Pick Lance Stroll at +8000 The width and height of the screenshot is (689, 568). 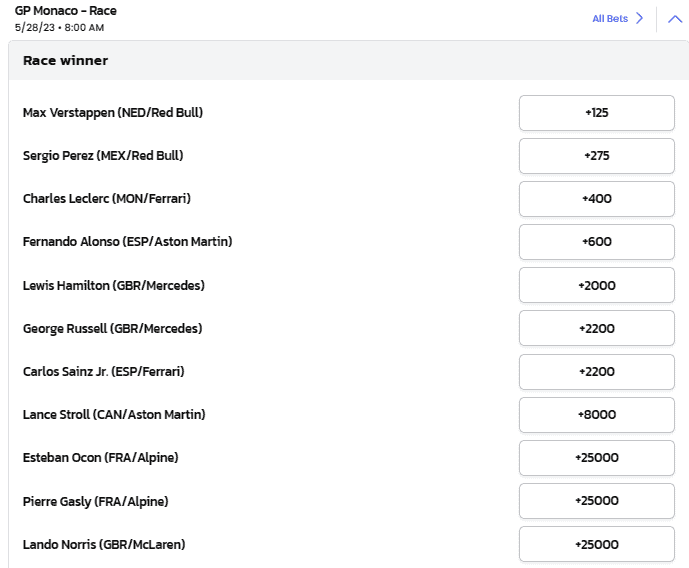point(596,415)
